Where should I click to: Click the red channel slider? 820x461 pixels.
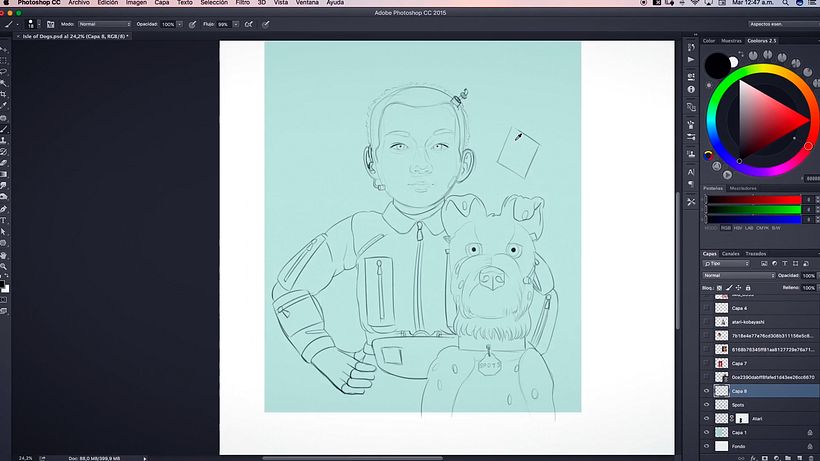click(754, 200)
